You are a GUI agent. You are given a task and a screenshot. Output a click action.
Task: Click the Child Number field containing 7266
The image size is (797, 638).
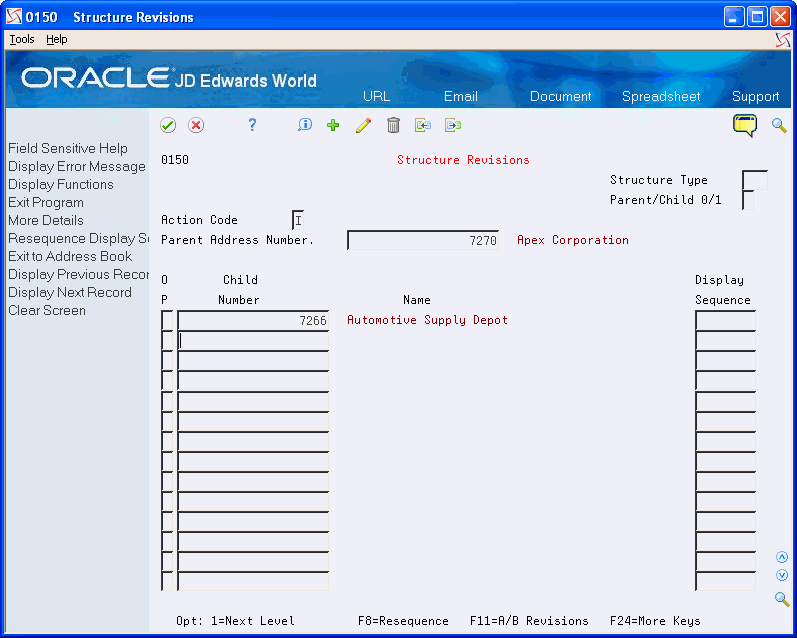(x=253, y=320)
